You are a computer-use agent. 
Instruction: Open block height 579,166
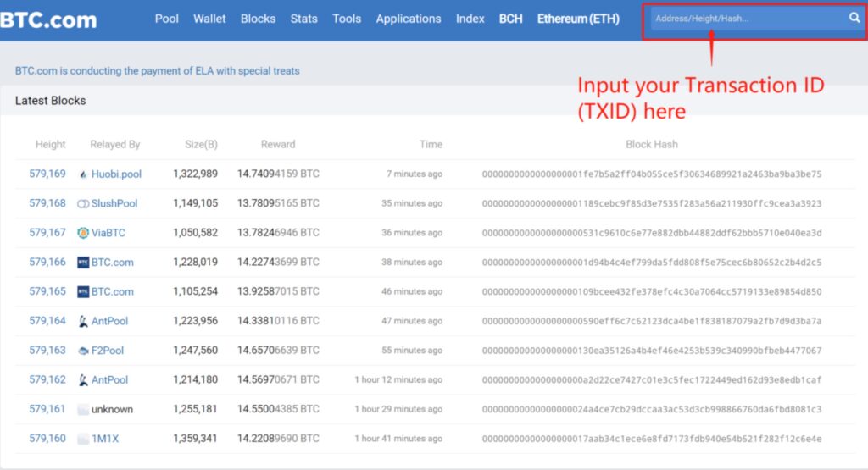47,262
